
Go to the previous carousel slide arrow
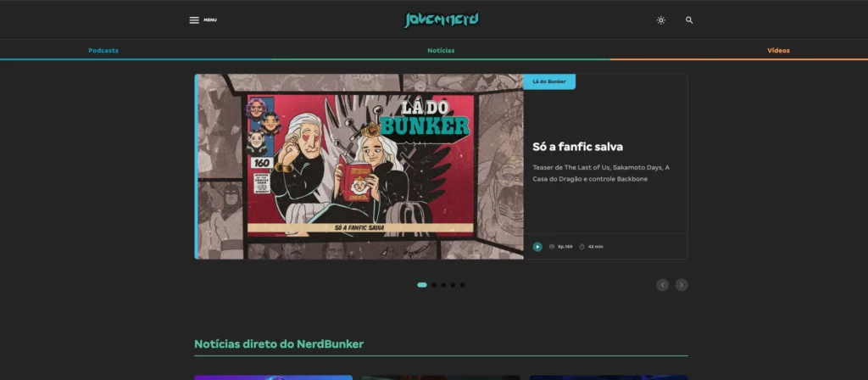663,285
